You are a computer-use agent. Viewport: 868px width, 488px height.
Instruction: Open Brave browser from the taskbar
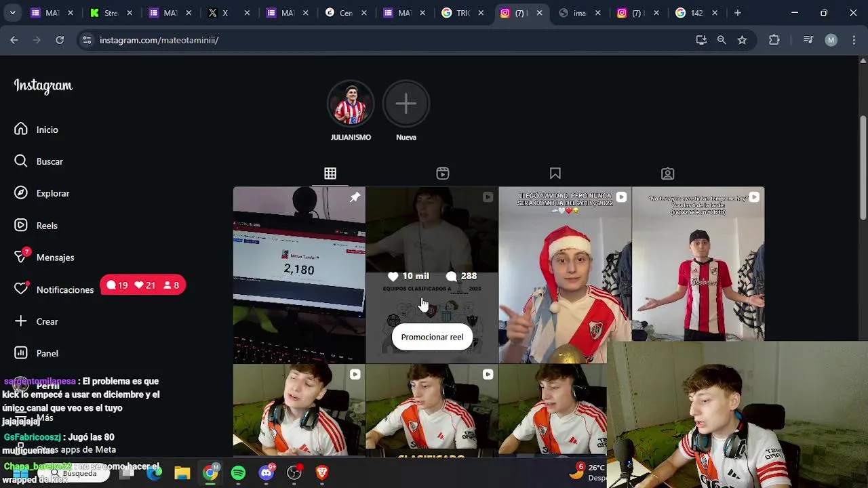point(322,473)
